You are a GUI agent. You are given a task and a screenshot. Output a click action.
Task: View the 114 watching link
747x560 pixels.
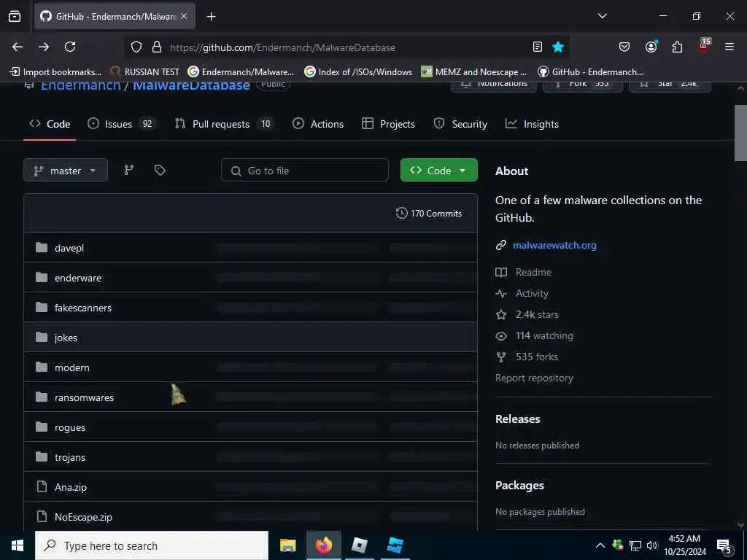click(x=535, y=335)
